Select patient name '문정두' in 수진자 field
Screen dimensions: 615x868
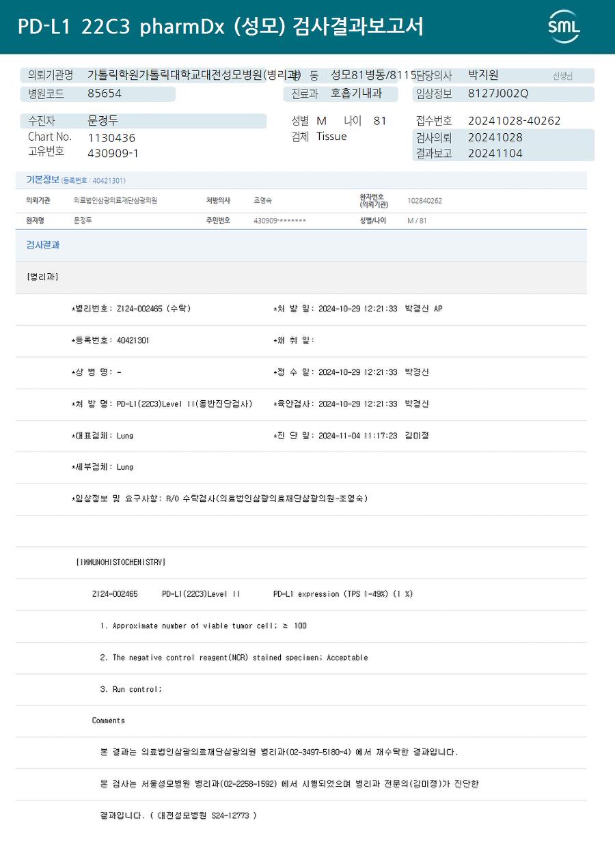click(x=103, y=121)
